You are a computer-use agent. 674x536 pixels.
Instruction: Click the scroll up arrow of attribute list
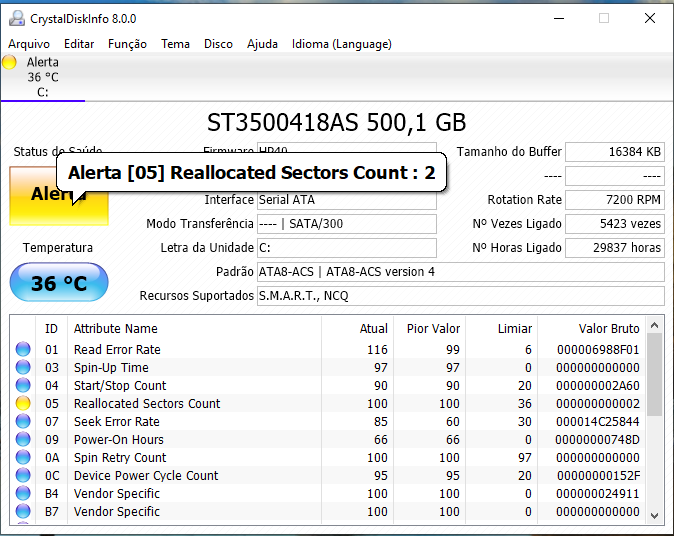pyautogui.click(x=655, y=325)
